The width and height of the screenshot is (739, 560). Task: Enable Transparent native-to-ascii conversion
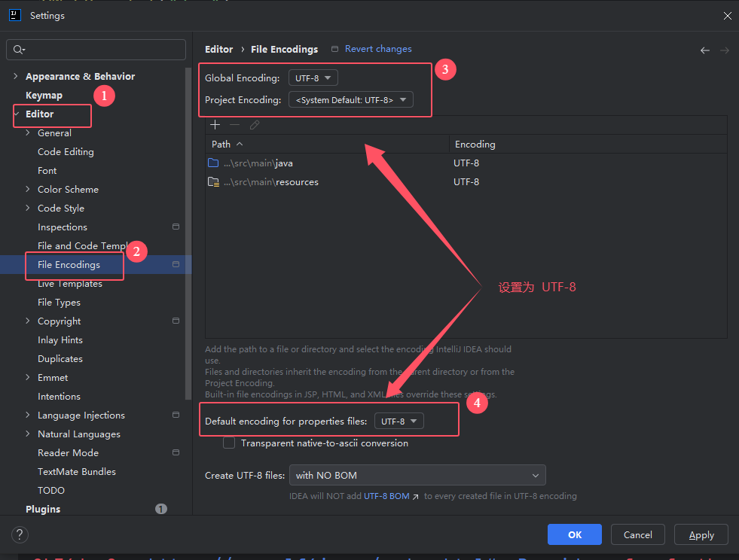pos(229,443)
